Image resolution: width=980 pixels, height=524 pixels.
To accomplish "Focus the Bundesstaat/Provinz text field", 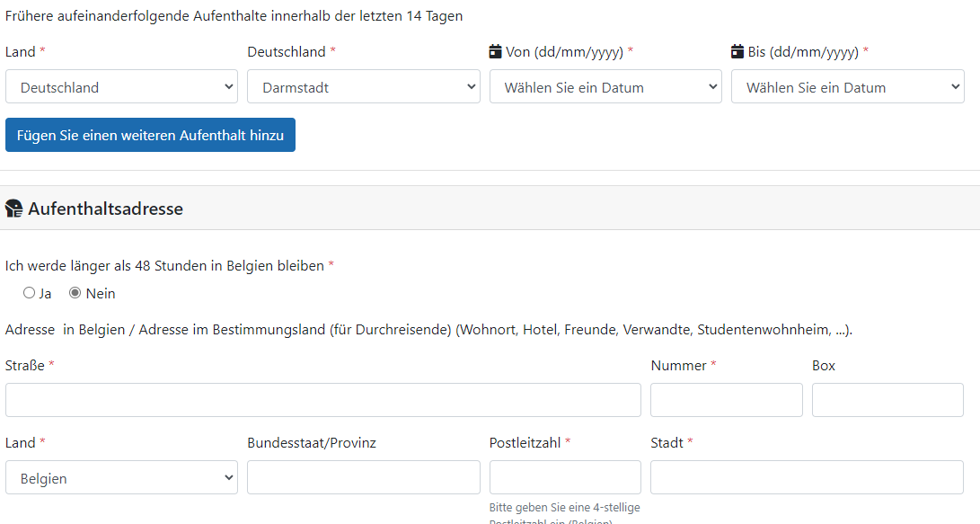I will 363,477.
